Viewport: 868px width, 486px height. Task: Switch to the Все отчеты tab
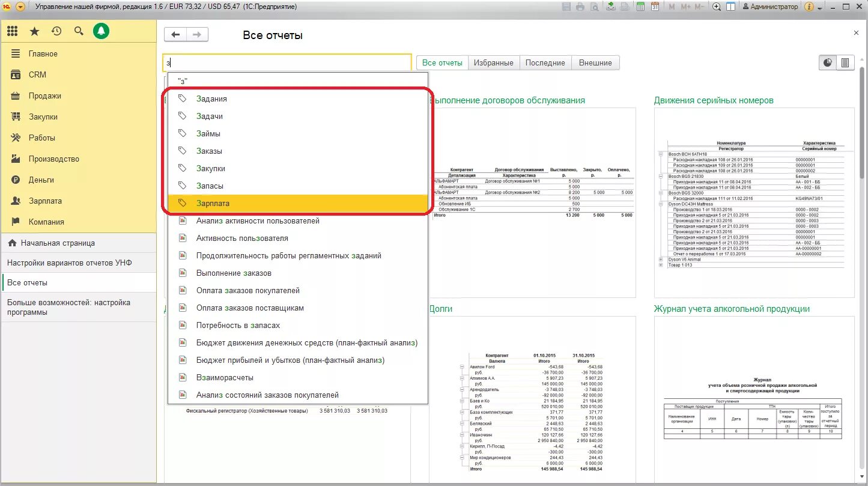point(442,62)
